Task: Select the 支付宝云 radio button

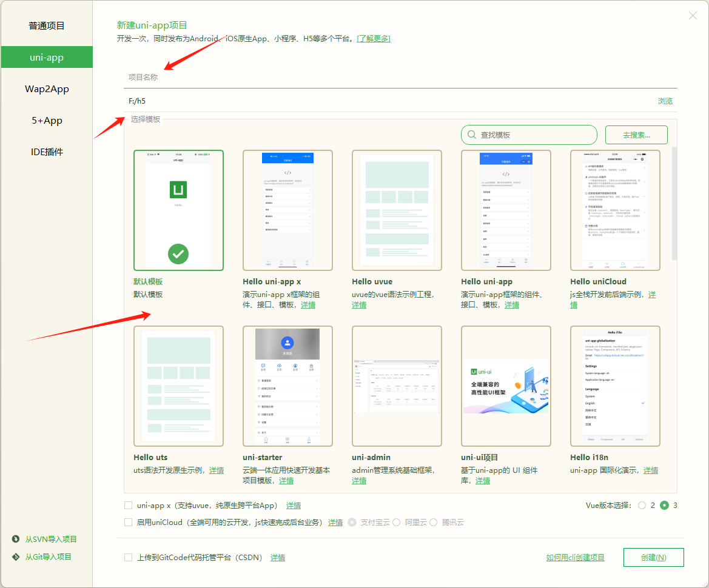Action: coord(352,522)
